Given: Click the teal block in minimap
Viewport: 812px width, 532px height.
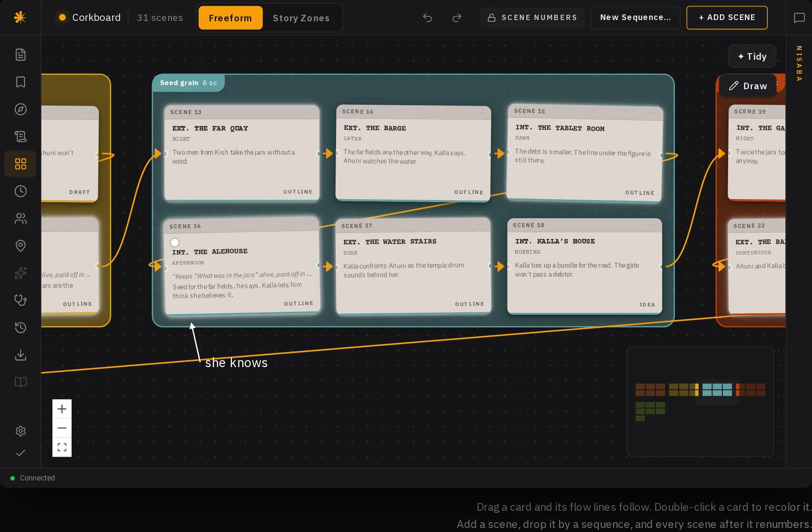Looking at the screenshot, I should (717, 390).
